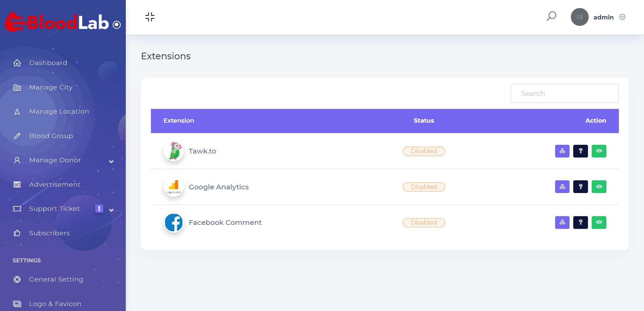Click the configure icon for Google Analytics
This screenshot has width=644, height=311.
click(562, 187)
